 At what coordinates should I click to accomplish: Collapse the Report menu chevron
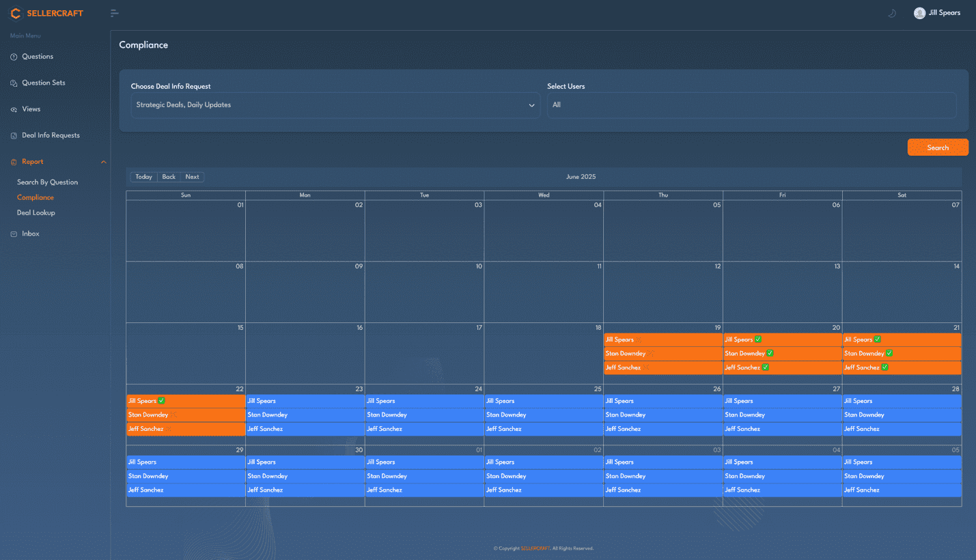tap(104, 162)
